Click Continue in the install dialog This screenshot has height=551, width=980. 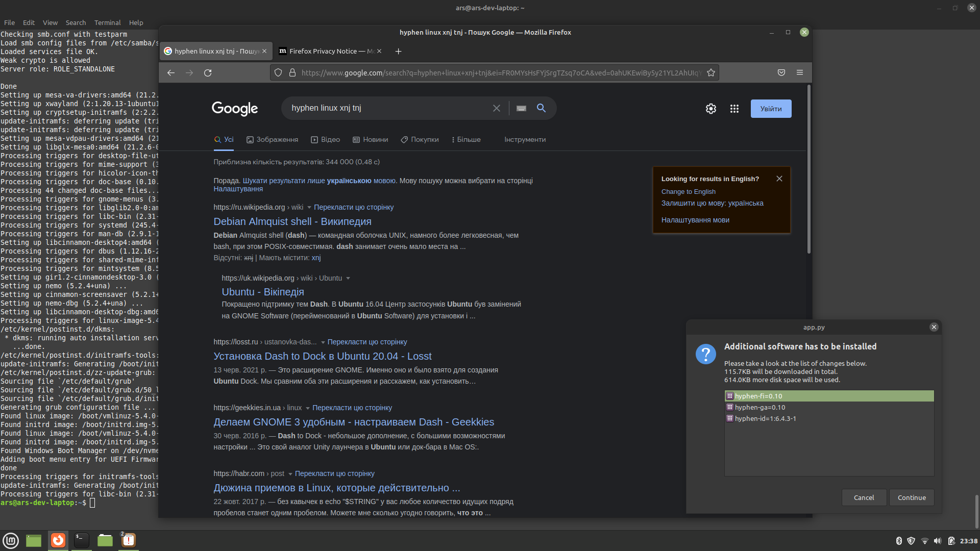click(x=912, y=497)
